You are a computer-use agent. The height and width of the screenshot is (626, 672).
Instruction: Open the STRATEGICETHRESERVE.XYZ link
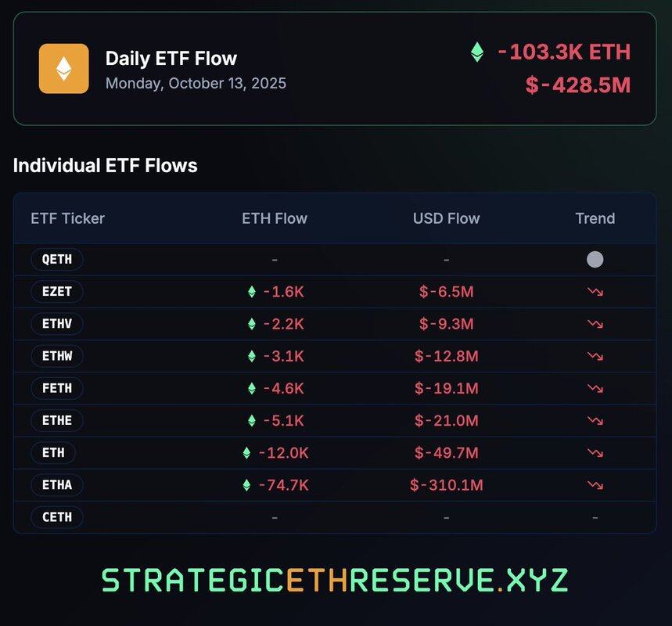click(x=335, y=580)
